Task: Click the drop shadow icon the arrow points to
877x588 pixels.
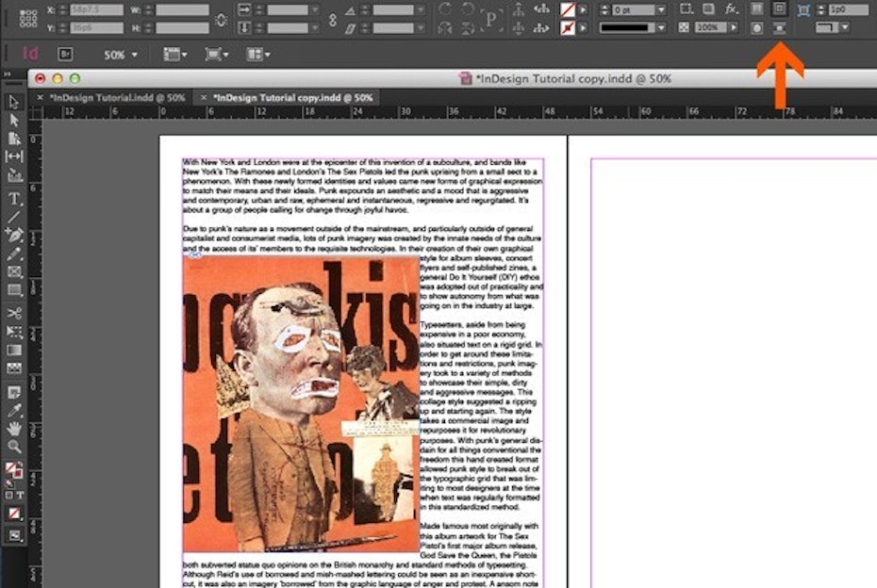Action: tap(780, 29)
